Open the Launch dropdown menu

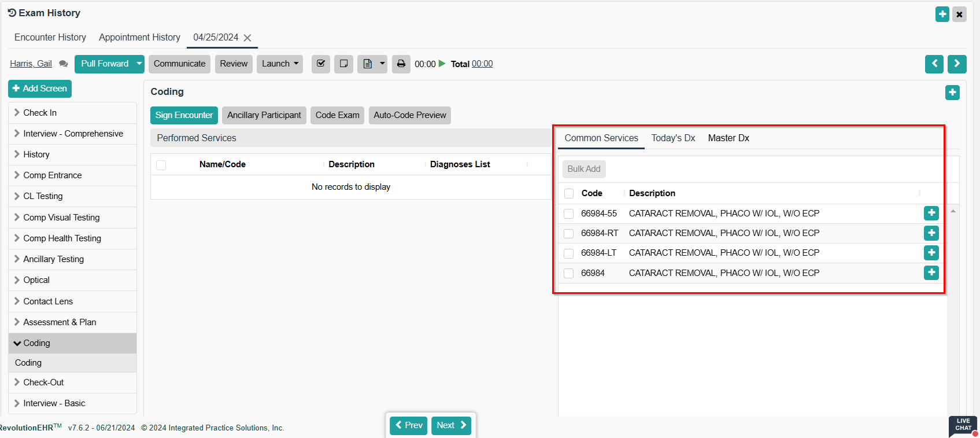[280, 64]
